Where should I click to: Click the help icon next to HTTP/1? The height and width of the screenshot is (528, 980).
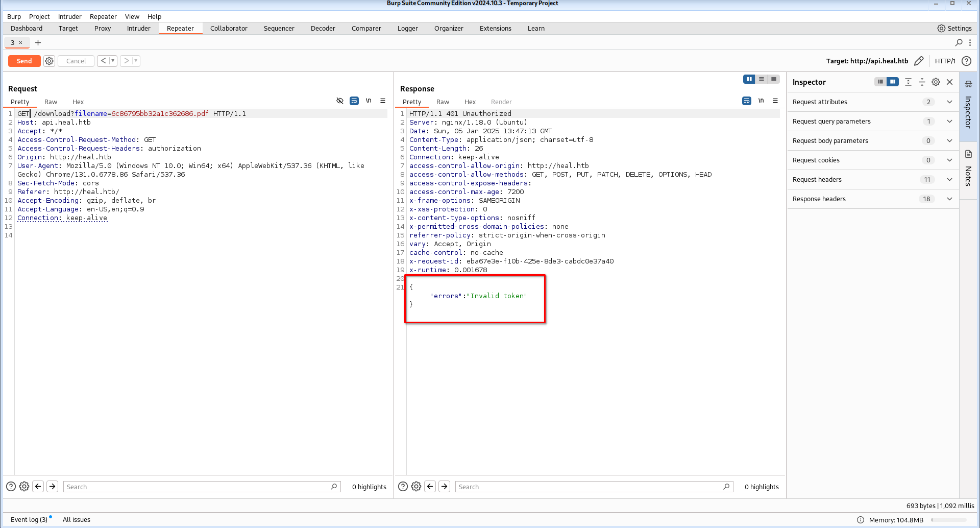tap(966, 61)
